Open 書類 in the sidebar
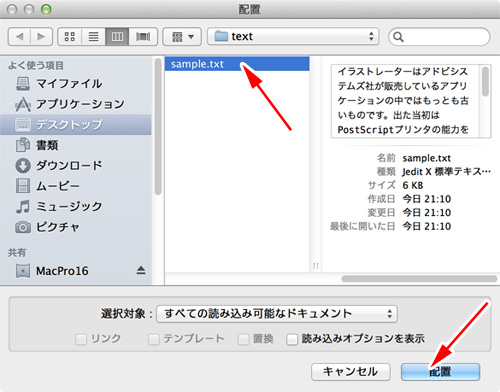500x392 pixels. pyautogui.click(x=75, y=145)
